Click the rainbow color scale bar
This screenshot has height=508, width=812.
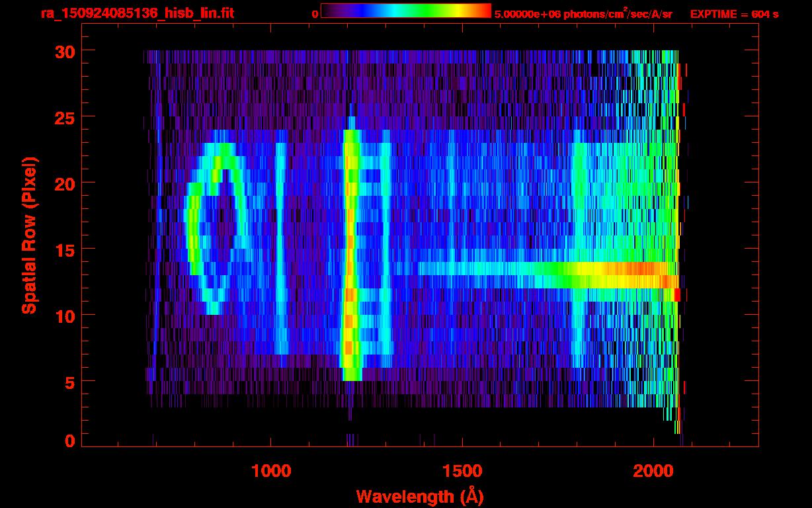coord(406,11)
